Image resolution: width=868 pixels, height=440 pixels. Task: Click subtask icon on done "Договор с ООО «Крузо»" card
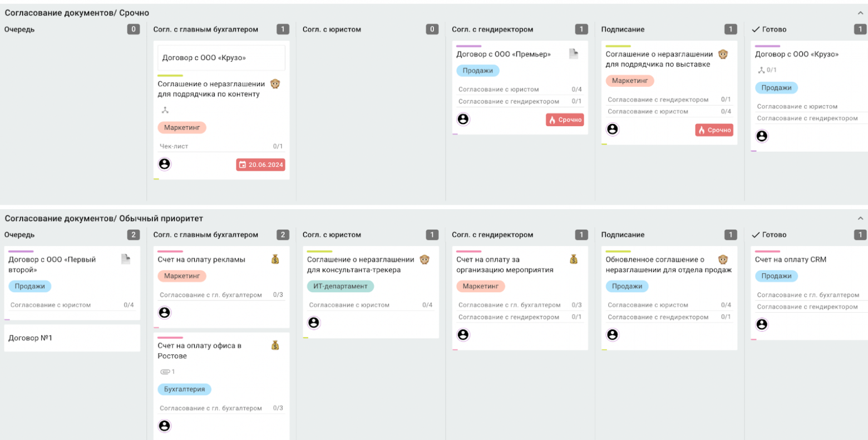[762, 70]
